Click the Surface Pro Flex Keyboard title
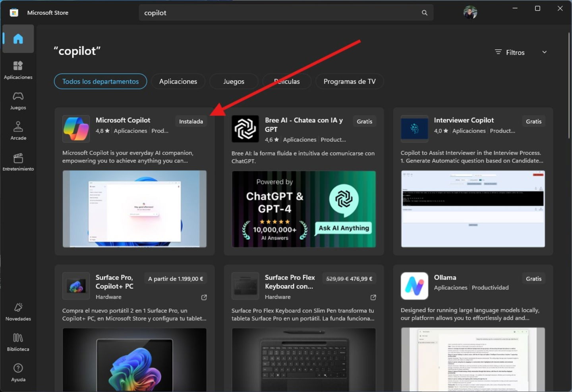 coord(290,282)
